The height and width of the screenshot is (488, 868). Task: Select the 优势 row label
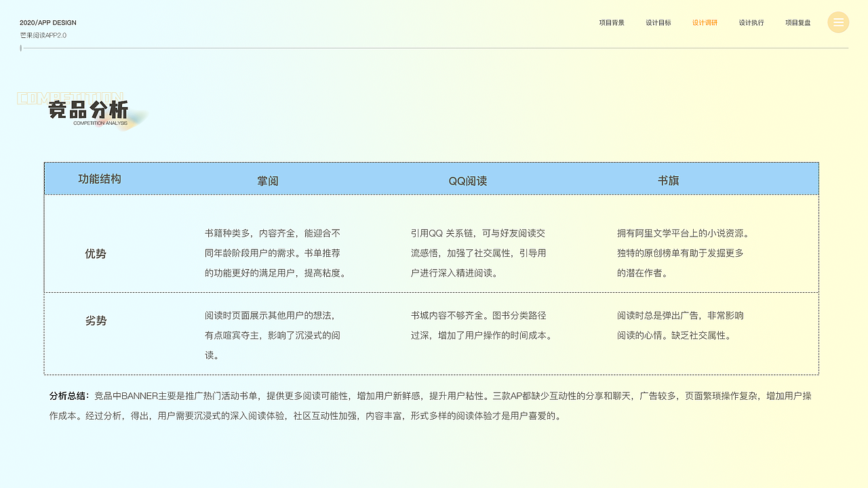[x=96, y=253]
